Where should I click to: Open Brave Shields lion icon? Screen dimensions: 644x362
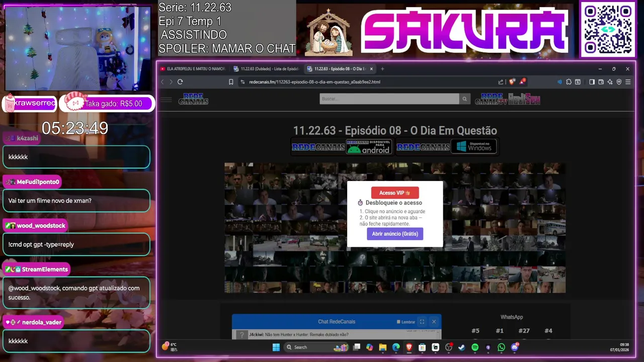click(x=512, y=82)
